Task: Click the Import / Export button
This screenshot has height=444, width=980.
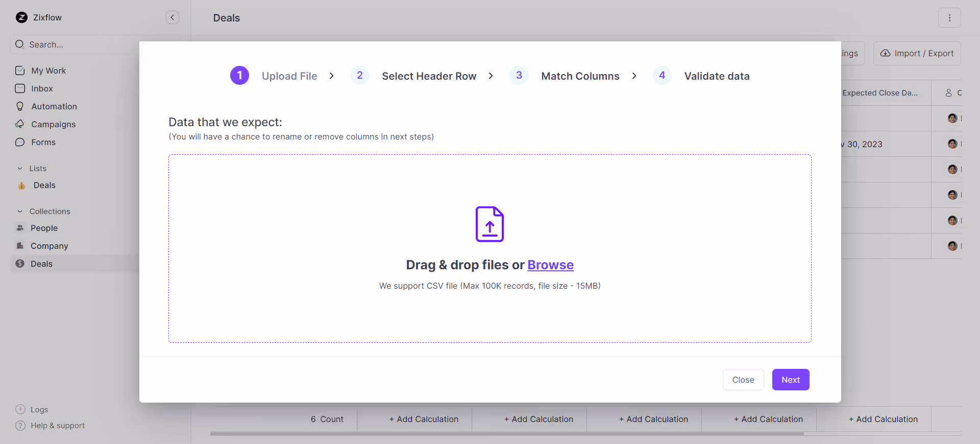Action: click(917, 53)
